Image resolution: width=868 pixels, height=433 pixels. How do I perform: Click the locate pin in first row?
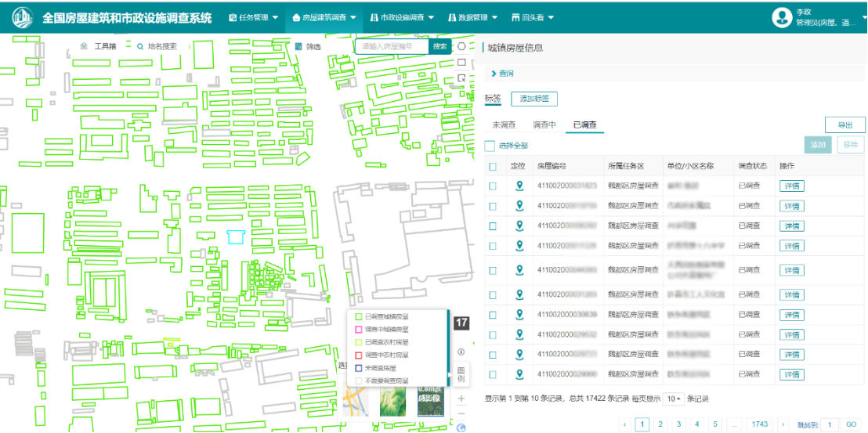[x=519, y=186]
